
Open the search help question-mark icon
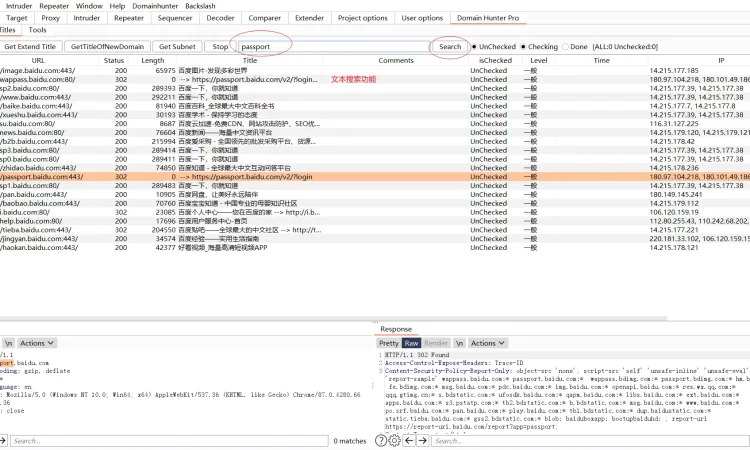(x=381, y=440)
